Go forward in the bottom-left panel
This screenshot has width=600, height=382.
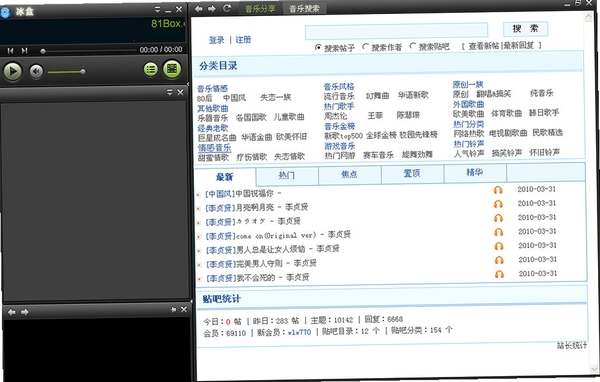coord(25,312)
